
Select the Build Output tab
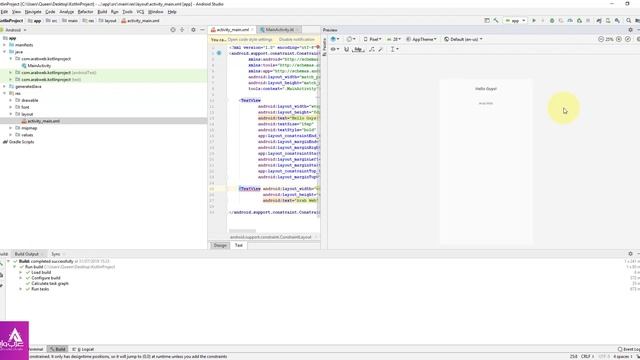[x=27, y=254]
